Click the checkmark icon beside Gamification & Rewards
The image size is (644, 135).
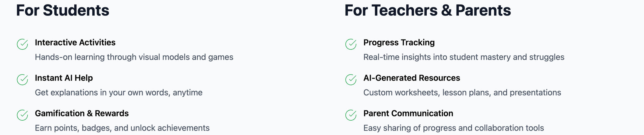click(22, 115)
